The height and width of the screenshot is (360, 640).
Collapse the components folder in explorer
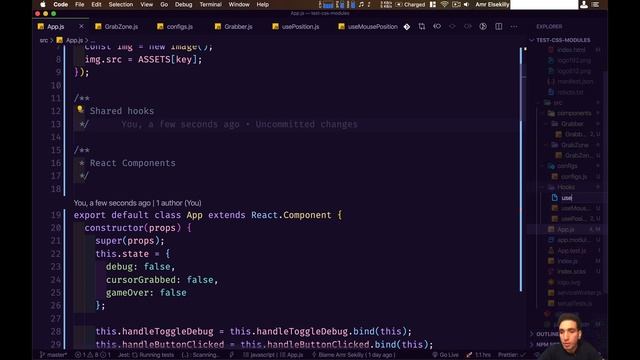[x=573, y=113]
